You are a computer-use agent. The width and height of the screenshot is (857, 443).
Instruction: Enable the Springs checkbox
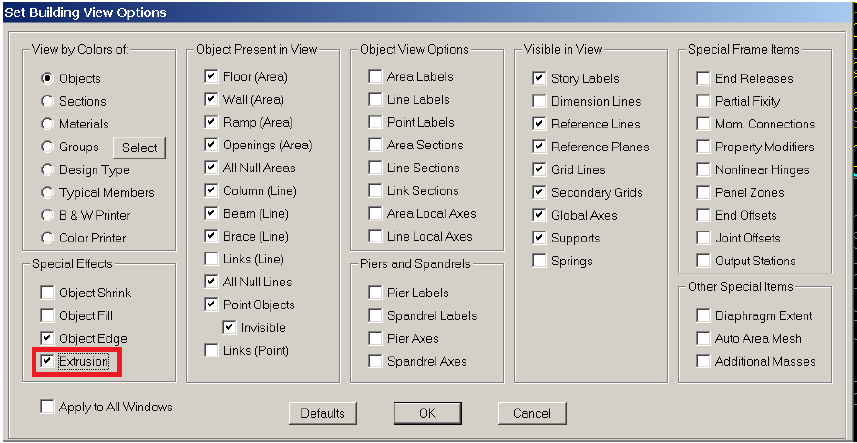[x=539, y=261]
